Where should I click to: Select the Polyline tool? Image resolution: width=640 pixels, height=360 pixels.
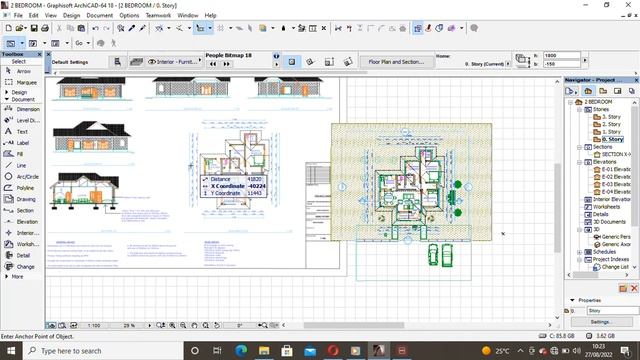19,188
